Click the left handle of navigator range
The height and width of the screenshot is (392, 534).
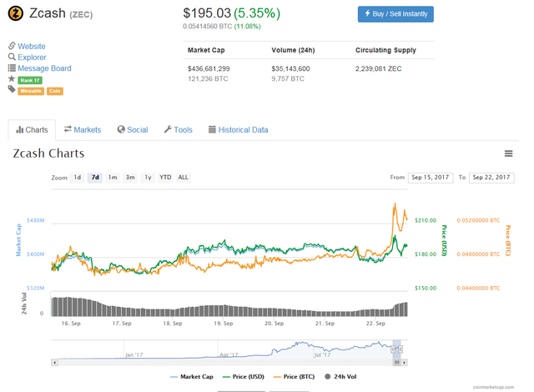pos(393,349)
